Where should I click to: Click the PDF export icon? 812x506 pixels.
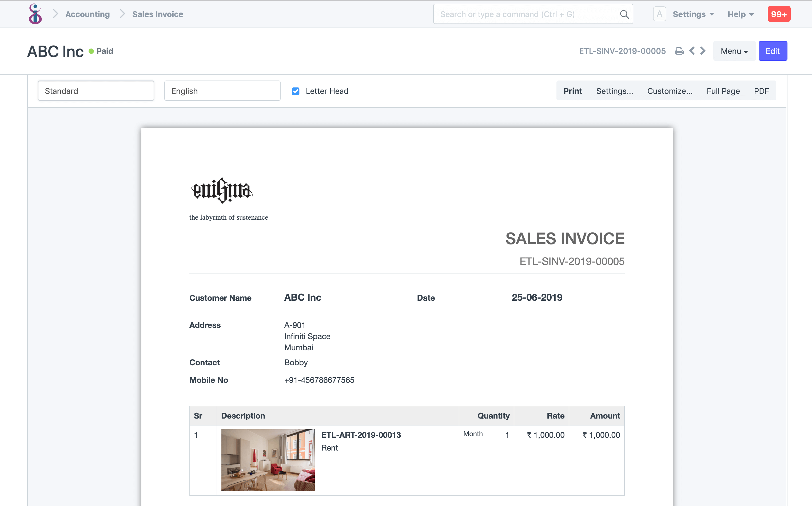coord(761,90)
